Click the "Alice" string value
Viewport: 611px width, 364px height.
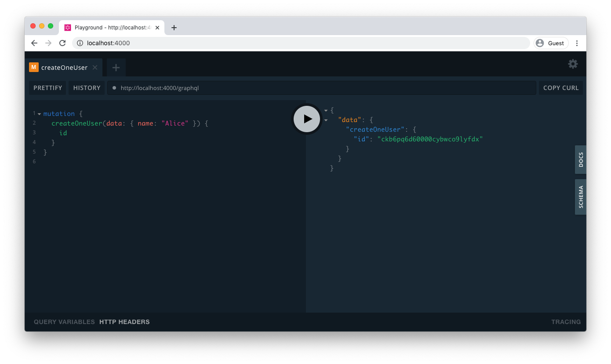coord(175,123)
